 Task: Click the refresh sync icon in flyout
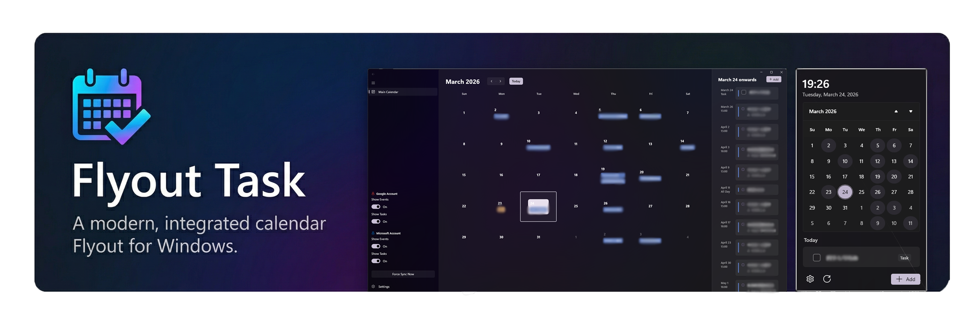coord(827,279)
